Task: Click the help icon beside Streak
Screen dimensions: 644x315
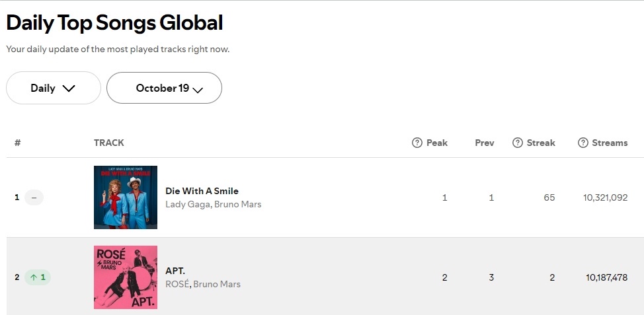Action: (x=518, y=143)
